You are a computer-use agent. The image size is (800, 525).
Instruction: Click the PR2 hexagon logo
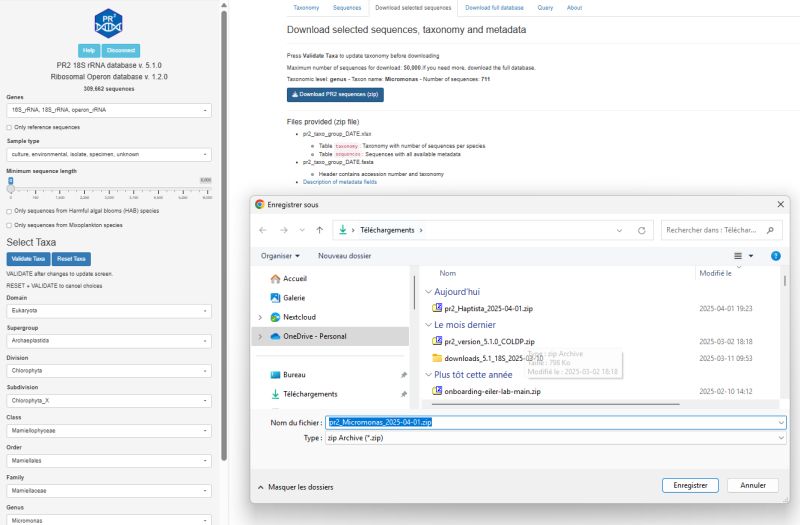pos(109,23)
